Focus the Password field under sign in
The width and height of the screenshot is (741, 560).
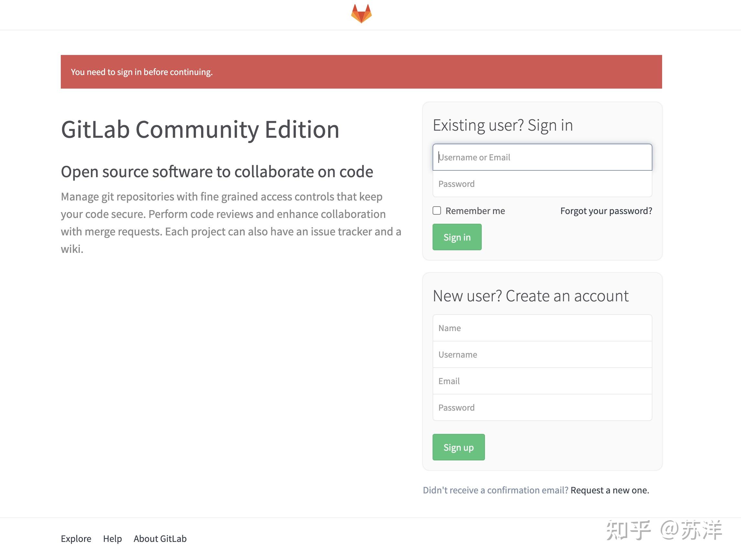tap(542, 184)
